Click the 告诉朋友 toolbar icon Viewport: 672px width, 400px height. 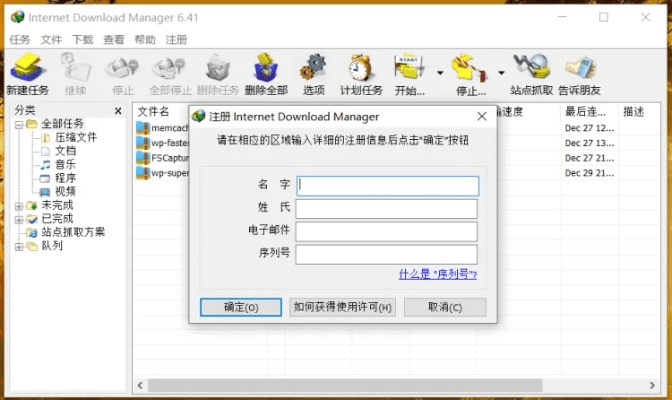579,73
